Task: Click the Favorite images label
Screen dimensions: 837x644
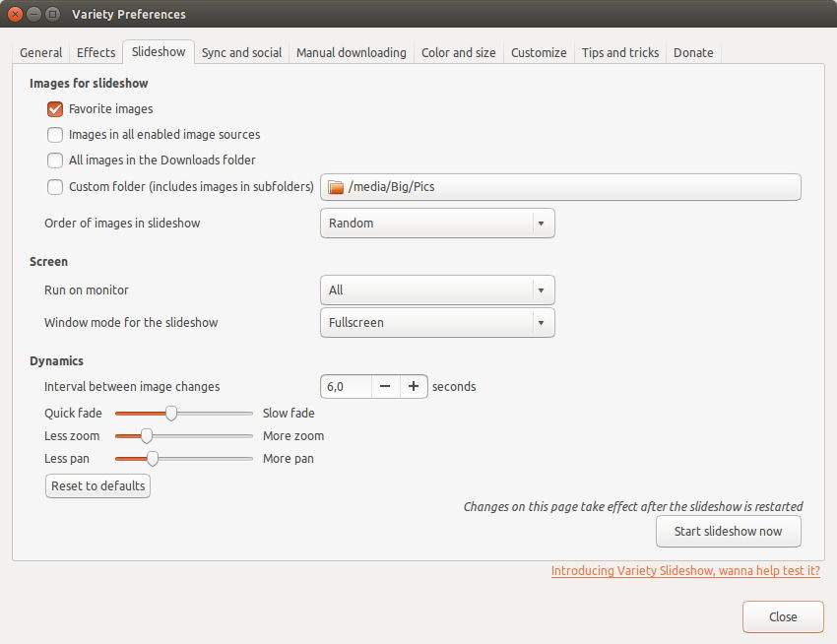Action: pyautogui.click(x=110, y=109)
